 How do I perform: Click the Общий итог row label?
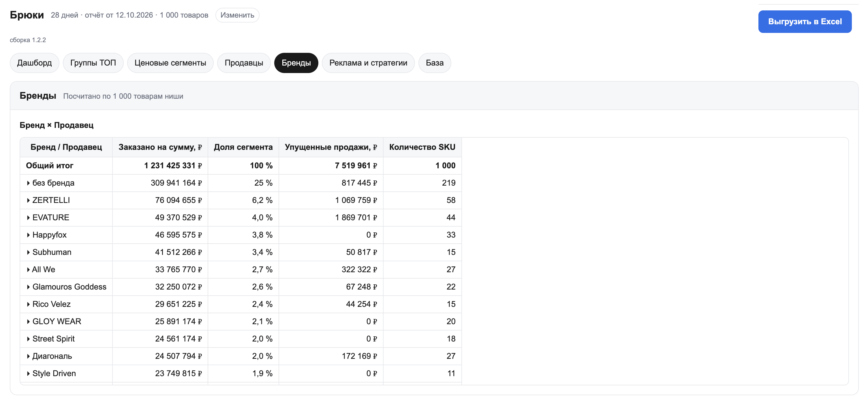tap(50, 166)
